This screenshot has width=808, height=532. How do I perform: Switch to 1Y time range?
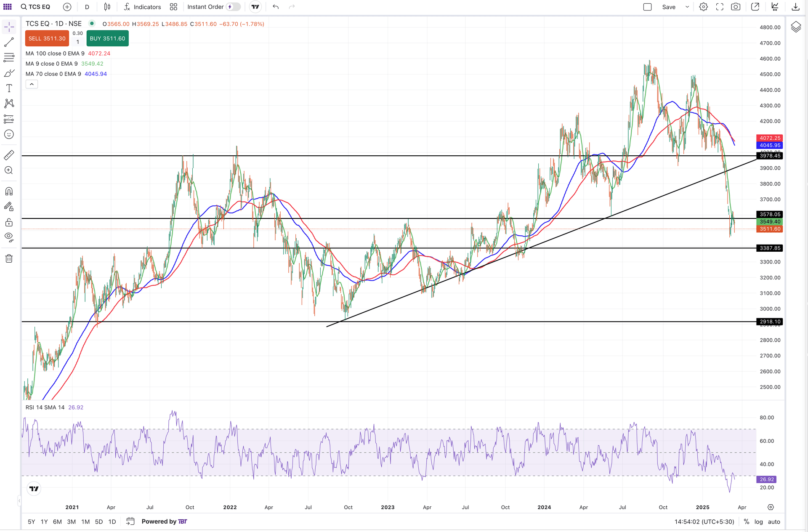[x=44, y=522]
